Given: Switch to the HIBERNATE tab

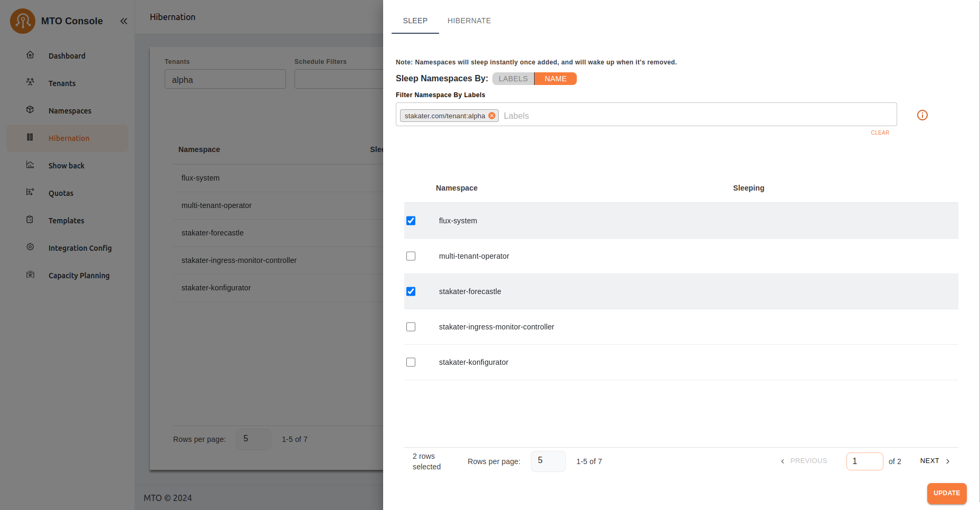Looking at the screenshot, I should [469, 21].
